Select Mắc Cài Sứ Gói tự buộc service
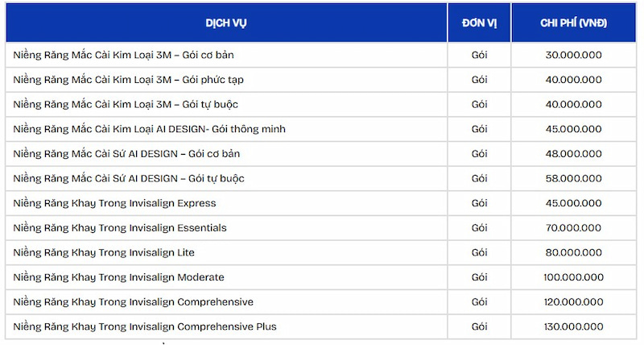The height and width of the screenshot is (345, 644). tap(129, 178)
